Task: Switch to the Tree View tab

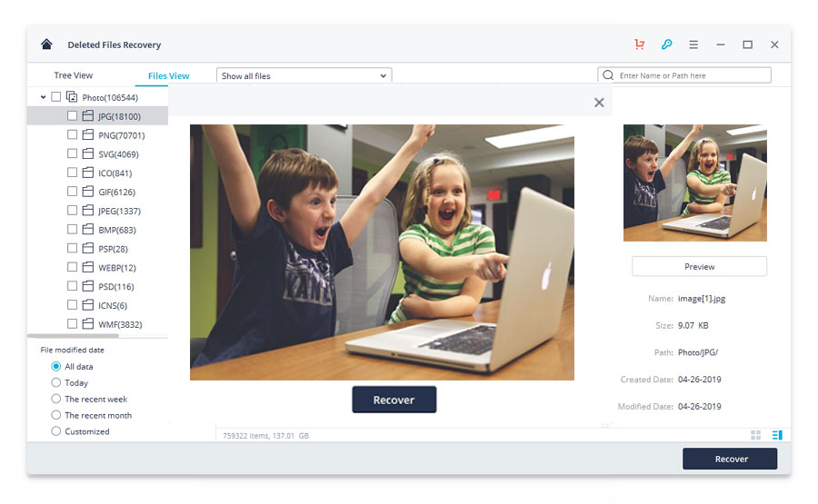Action: [73, 75]
